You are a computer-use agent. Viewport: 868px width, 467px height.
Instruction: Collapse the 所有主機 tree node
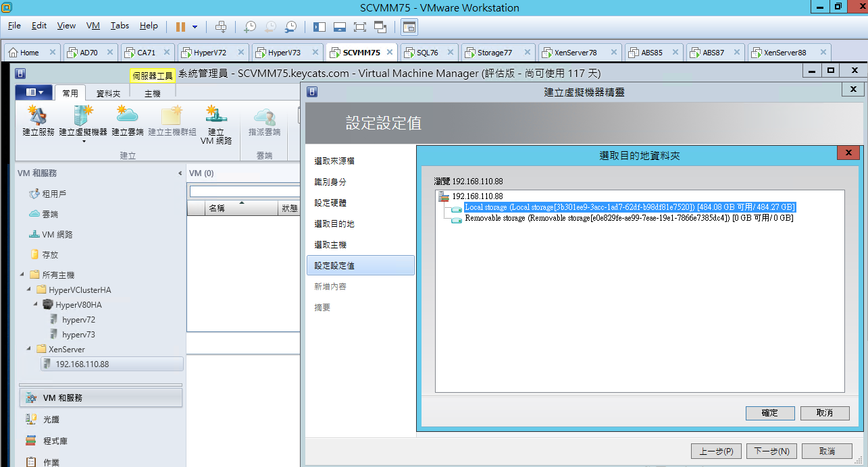pyautogui.click(x=22, y=275)
